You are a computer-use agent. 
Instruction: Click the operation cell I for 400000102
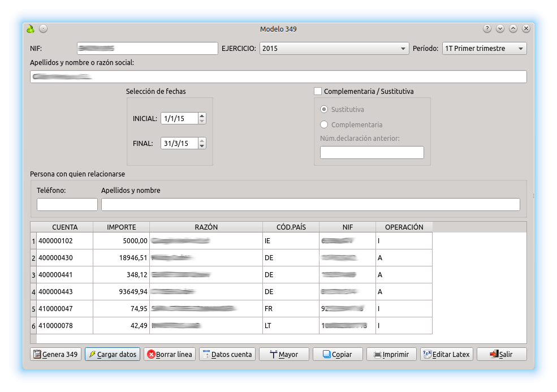404,241
